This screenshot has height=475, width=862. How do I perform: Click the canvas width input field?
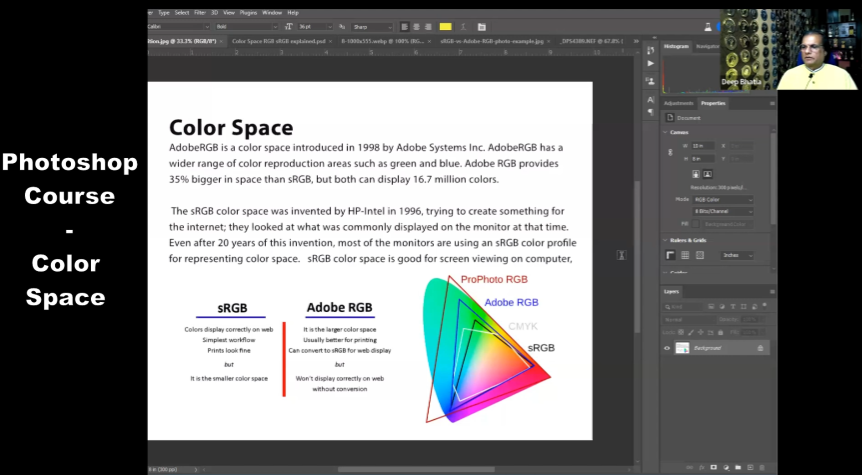[x=703, y=146]
